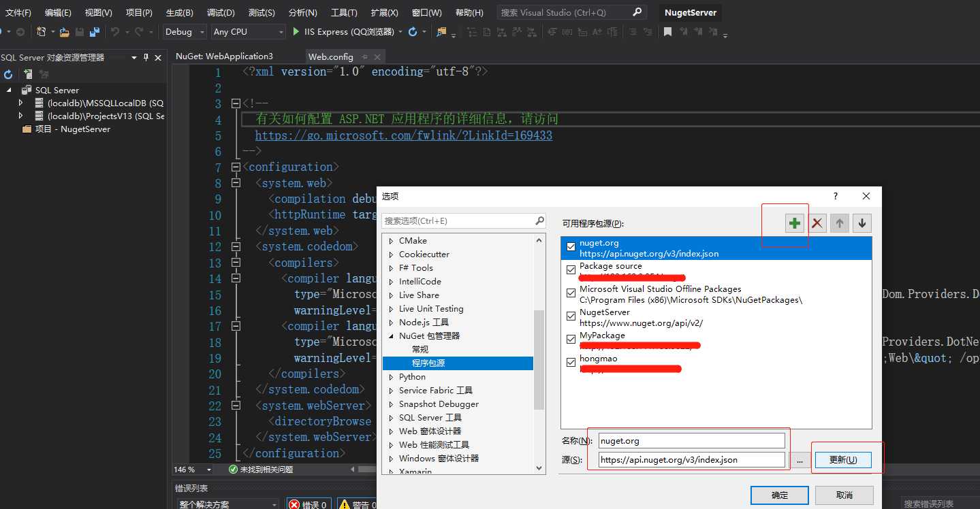Open the go.microsoft.com fwlink hyperlink
This screenshot has width=980, height=509.
[404, 135]
